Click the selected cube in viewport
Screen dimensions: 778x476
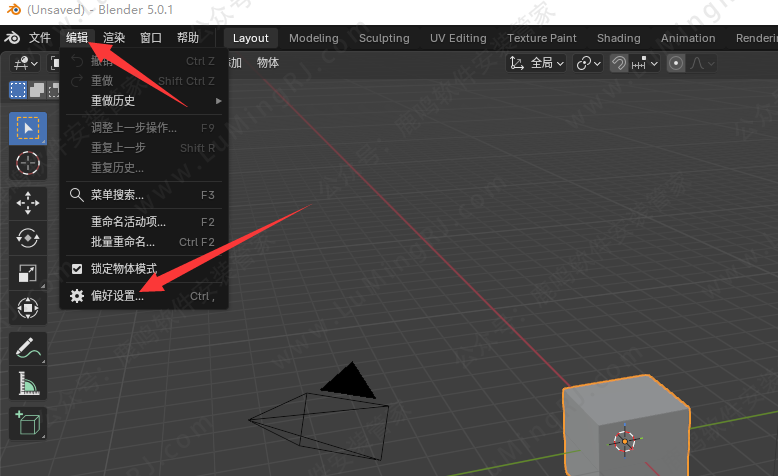click(624, 425)
